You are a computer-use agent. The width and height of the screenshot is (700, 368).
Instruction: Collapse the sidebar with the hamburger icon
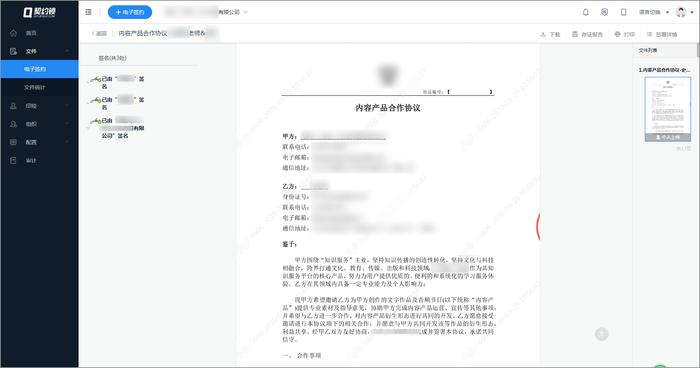(88, 12)
